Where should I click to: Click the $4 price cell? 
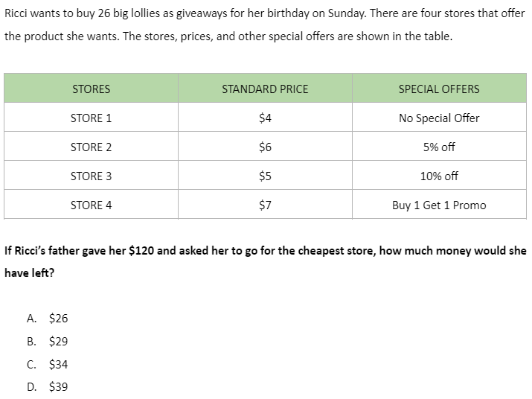(265, 118)
